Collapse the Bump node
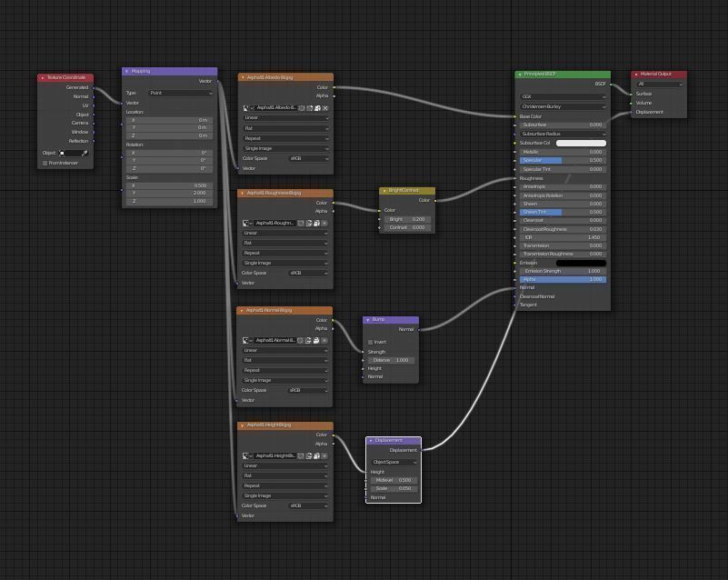728x580 pixels. tap(368, 319)
